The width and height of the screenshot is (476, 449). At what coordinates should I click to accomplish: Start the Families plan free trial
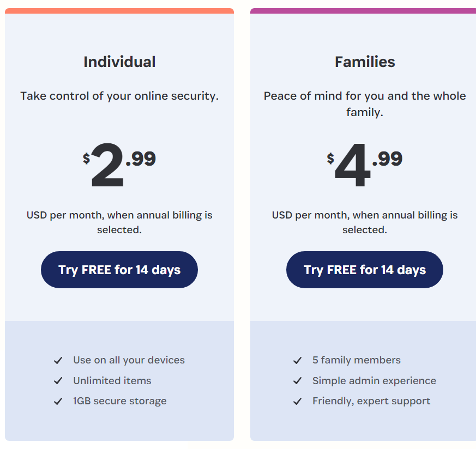coord(364,269)
